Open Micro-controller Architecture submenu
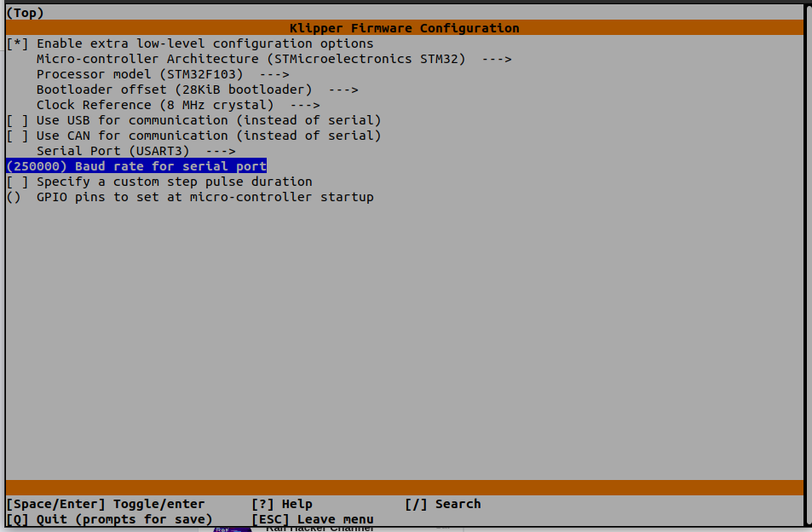Viewport: 812px width, 532px height. [x=274, y=59]
